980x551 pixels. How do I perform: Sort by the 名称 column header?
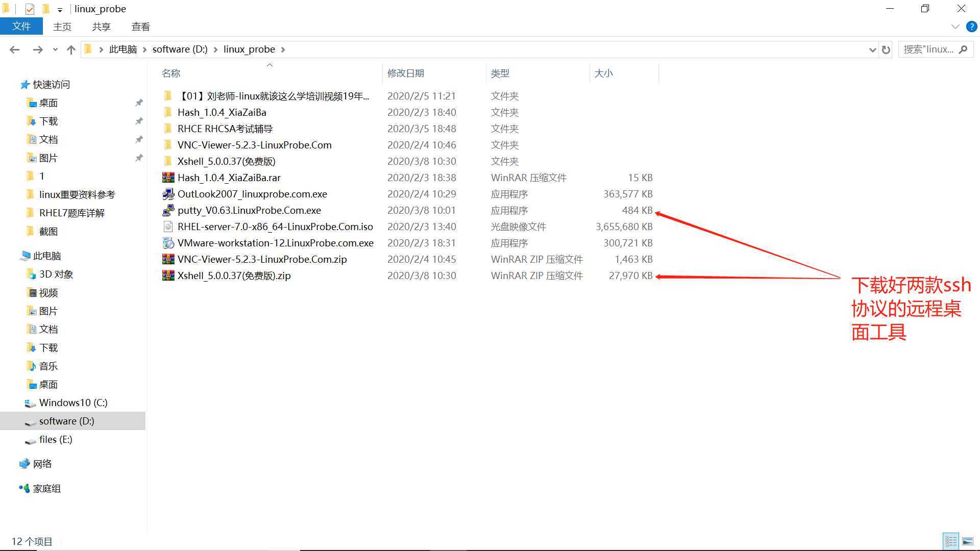point(171,73)
